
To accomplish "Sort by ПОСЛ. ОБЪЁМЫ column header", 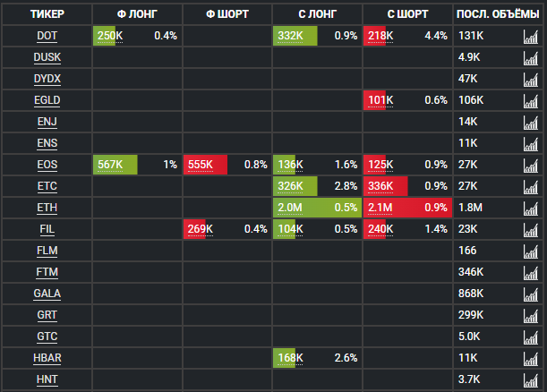I will point(499,13).
